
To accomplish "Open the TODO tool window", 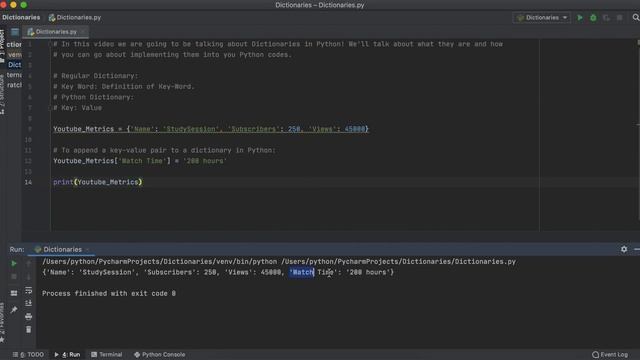I will [x=28, y=355].
